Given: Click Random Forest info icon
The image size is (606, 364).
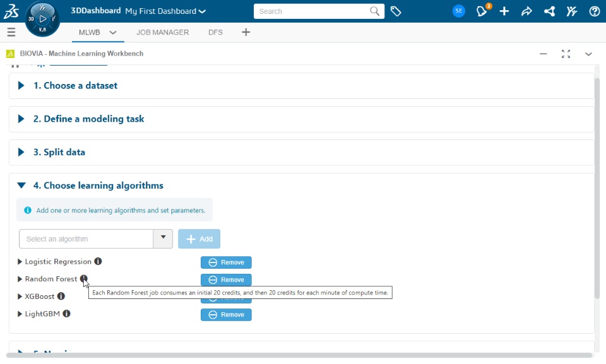Looking at the screenshot, I should [x=84, y=279].
